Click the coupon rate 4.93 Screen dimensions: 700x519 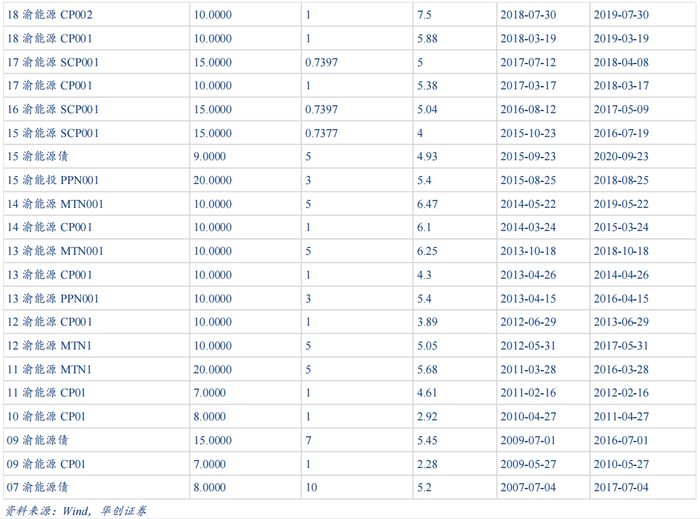[x=427, y=156]
